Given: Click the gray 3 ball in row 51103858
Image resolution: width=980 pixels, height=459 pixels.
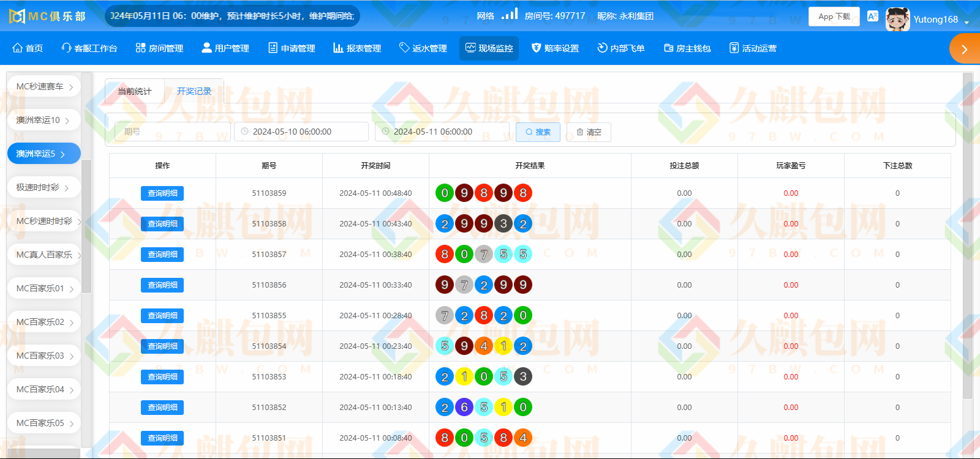Looking at the screenshot, I should (x=503, y=224).
